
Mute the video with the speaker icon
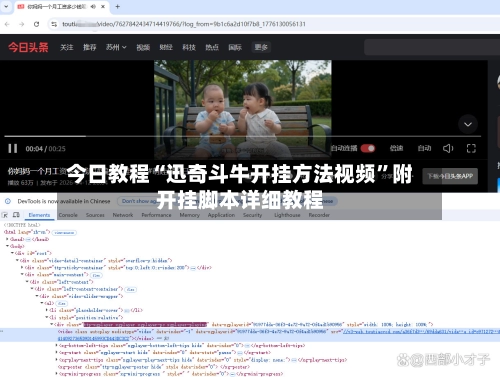click(x=448, y=148)
